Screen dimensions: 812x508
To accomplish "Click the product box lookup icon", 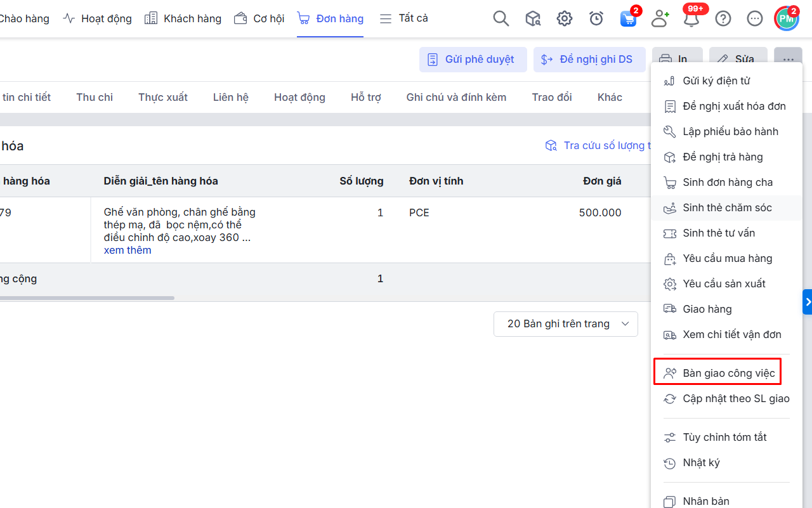I will (533, 19).
